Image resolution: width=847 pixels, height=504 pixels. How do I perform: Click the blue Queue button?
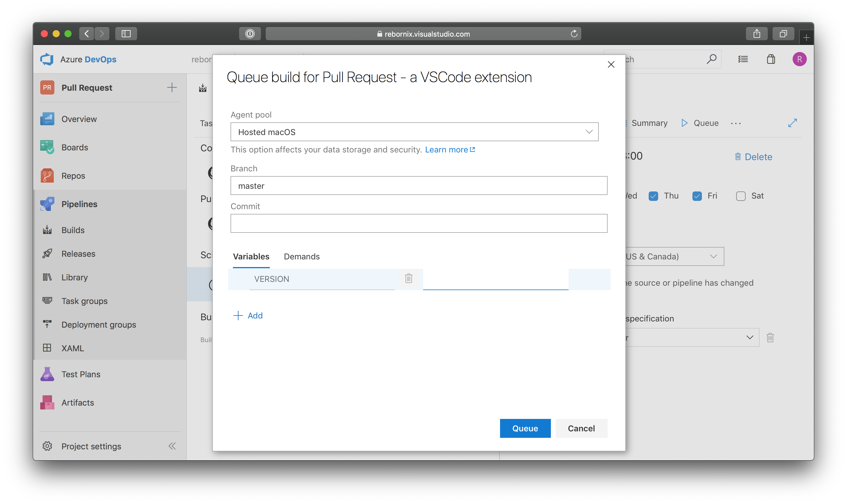[525, 428]
